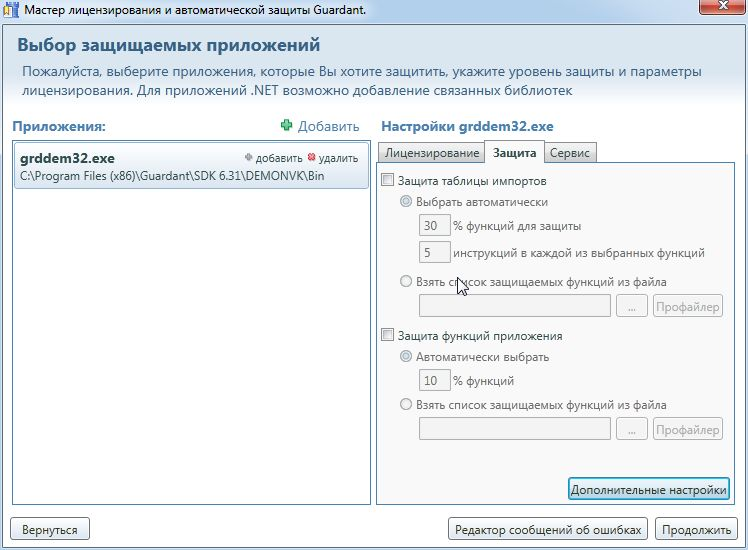Click red удалить icon for grddem32.exe
This screenshot has width=748, height=550.
coord(312,158)
